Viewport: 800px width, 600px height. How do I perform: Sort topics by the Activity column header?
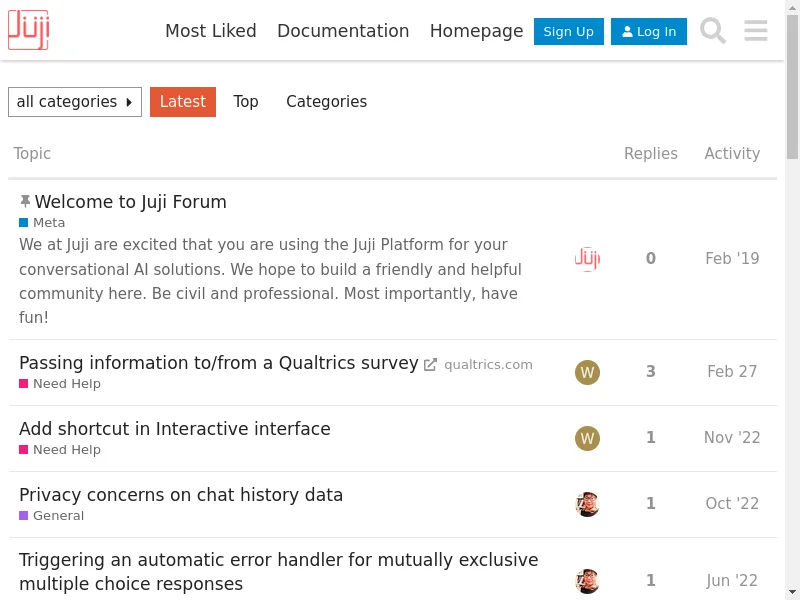point(732,154)
